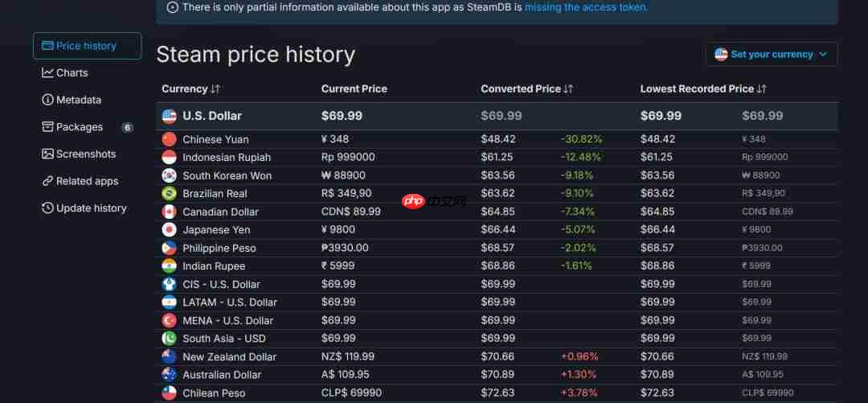
Task: Sort the table by Currency column
Action: tap(190, 88)
